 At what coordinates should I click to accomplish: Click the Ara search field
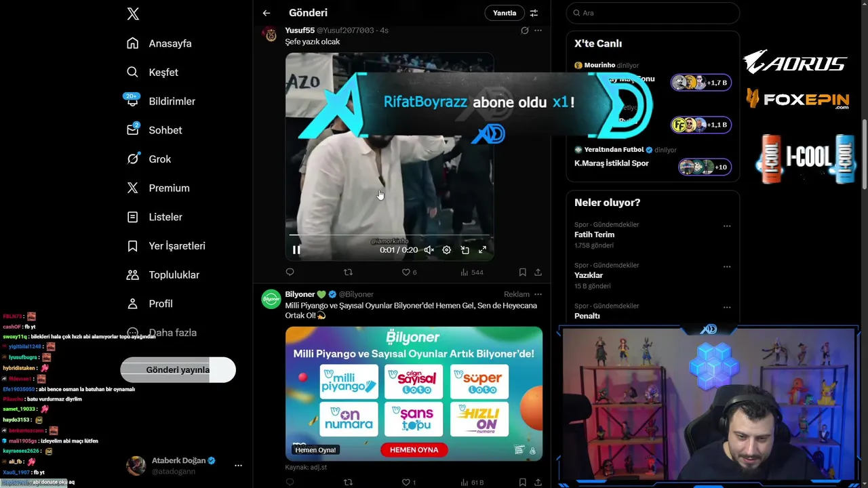pyautogui.click(x=652, y=13)
